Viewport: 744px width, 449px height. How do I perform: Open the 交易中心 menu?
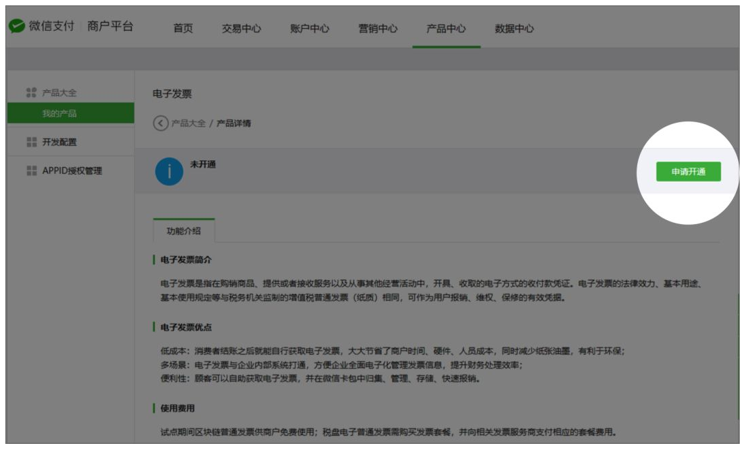[242, 28]
